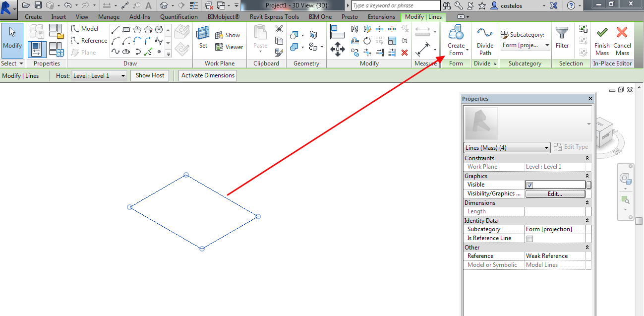Enable the Is Reference Line checkbox
Screen dimensions: 644x316
pos(528,238)
